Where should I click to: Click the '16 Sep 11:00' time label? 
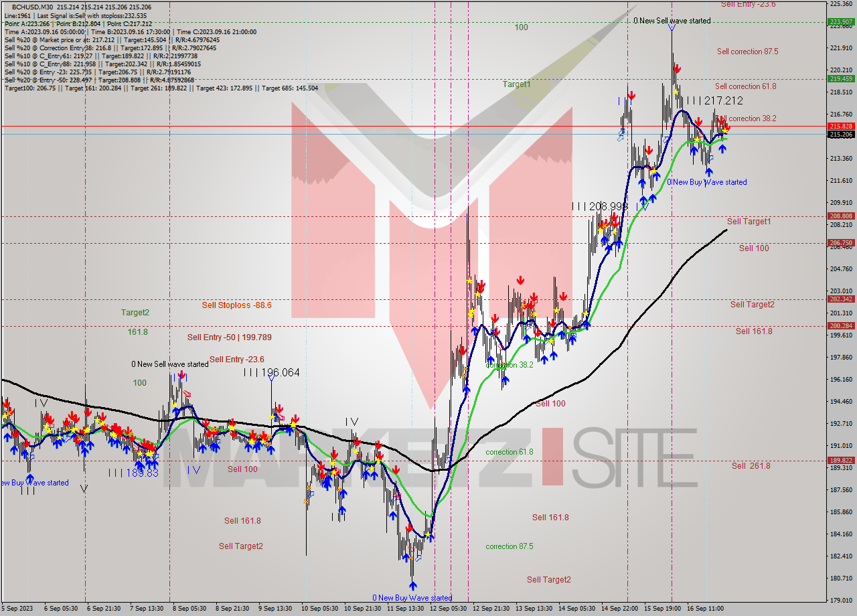click(706, 609)
